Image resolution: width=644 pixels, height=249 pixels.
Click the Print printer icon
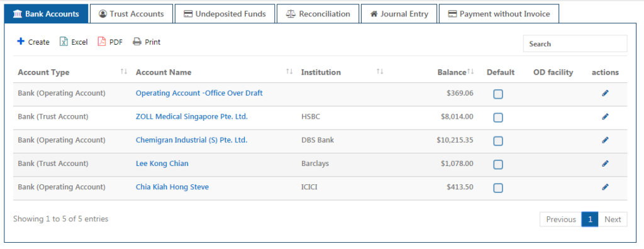pos(137,41)
